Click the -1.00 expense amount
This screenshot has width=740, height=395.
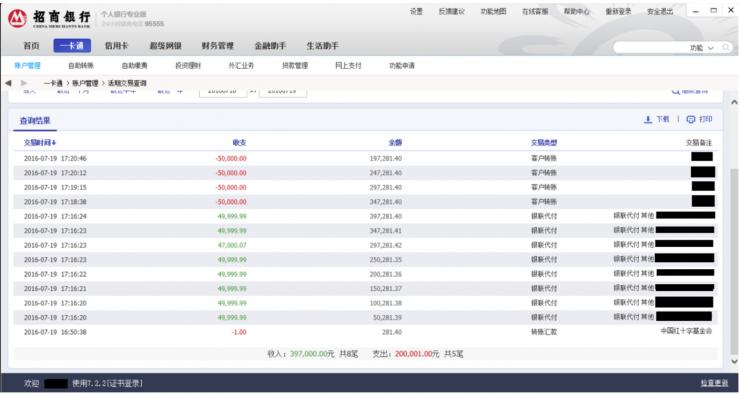[239, 332]
